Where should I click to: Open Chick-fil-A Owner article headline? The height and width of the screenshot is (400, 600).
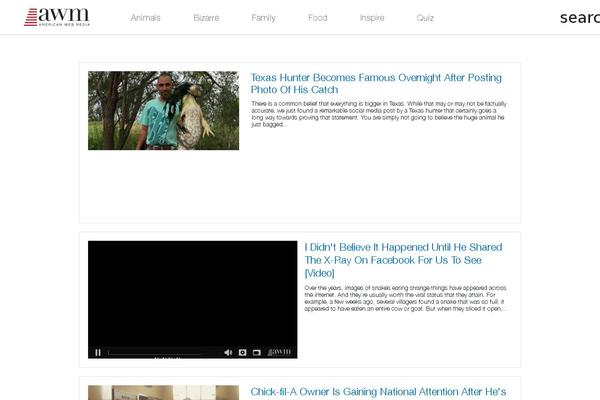pyautogui.click(x=378, y=392)
